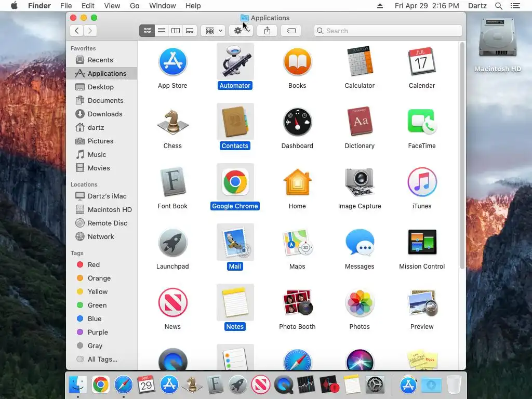Select the iTunes app icon
Screen dimensions: 532x399
pyautogui.click(x=422, y=182)
